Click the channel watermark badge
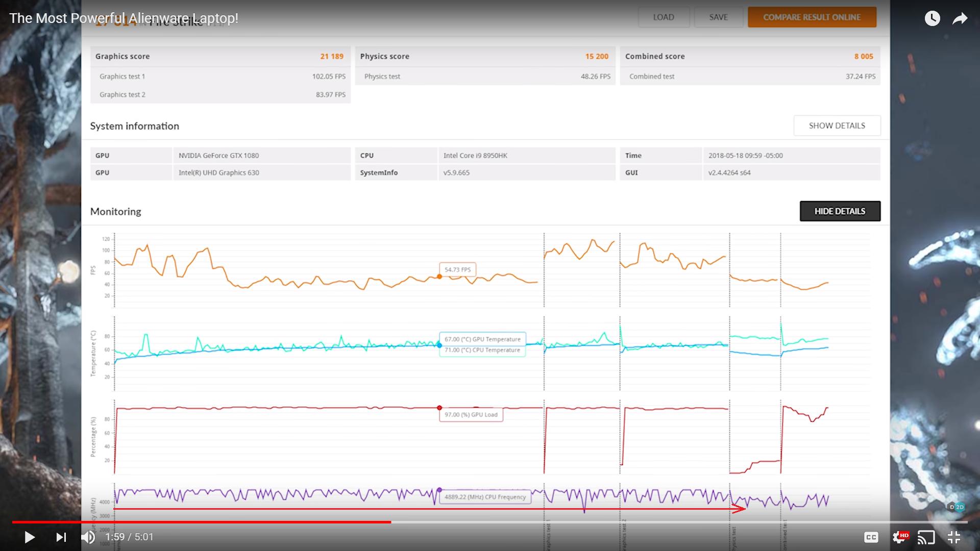Screen dimensions: 980x551 (x=957, y=507)
